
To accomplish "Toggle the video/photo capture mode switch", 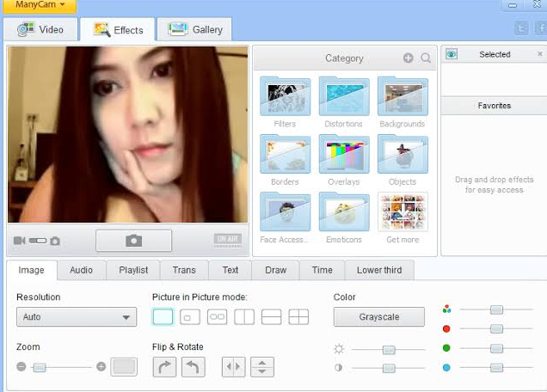I will [x=38, y=241].
